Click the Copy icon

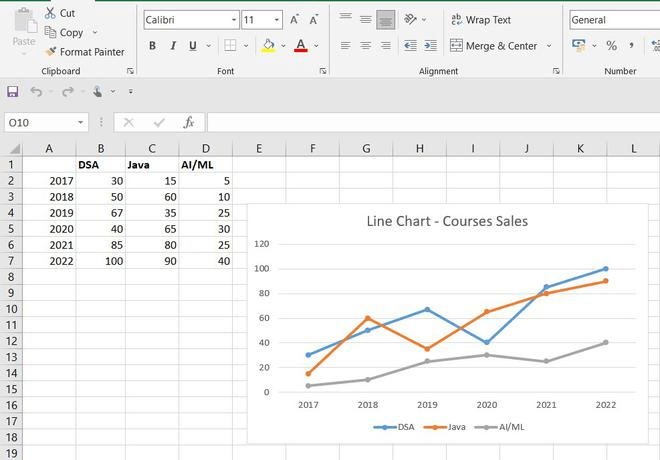pyautogui.click(x=50, y=32)
